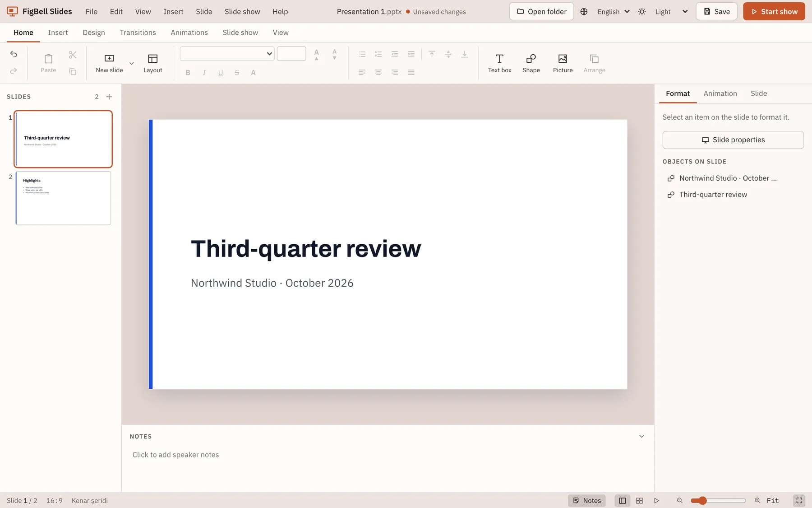Insert a Picture
The image size is (812, 508).
click(x=563, y=63)
